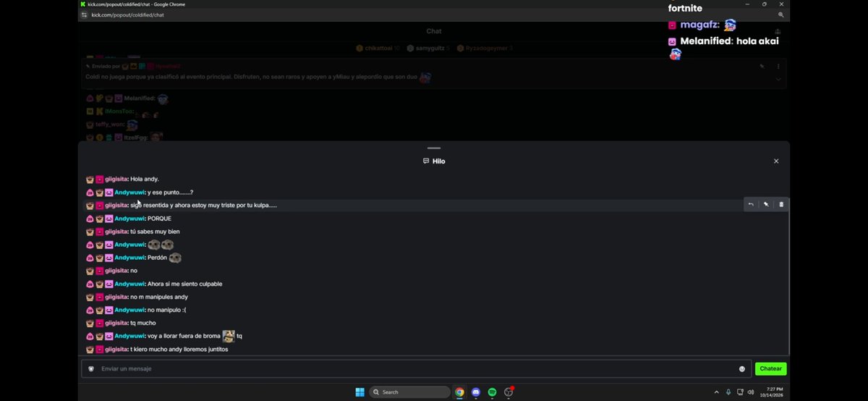The image size is (868, 401).
Task: Grab the thread panel drag handle
Action: coord(434,148)
